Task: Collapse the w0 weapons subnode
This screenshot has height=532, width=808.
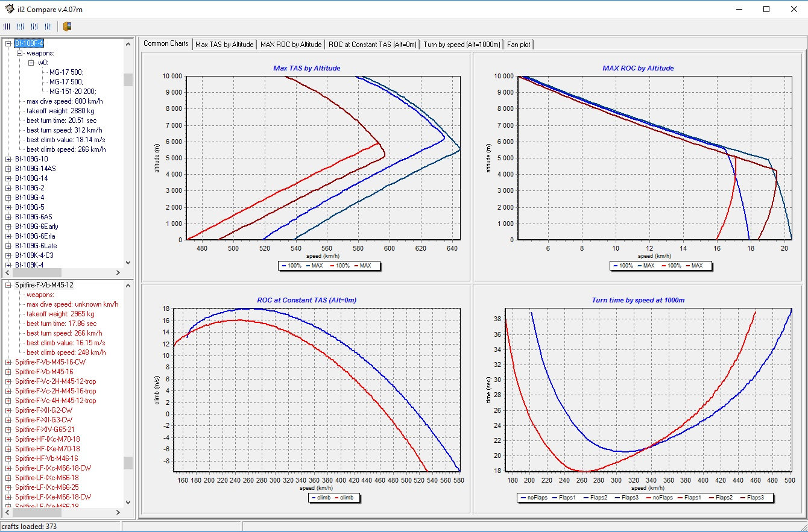Action: click(x=31, y=63)
